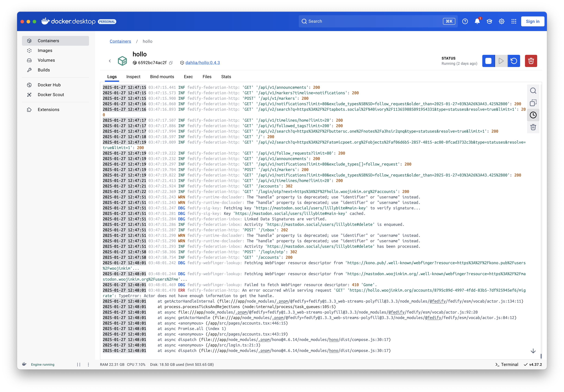
Task: Open Volumes in the sidebar
Action: tap(55, 60)
